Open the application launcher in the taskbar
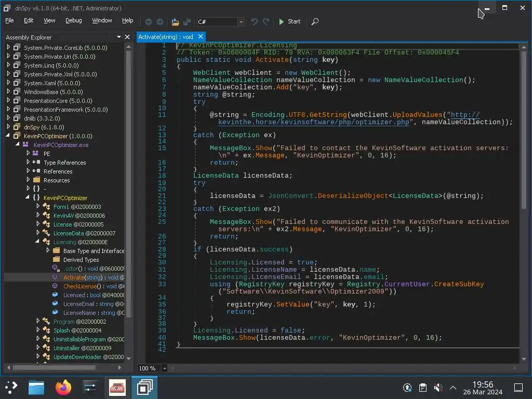 point(11,388)
